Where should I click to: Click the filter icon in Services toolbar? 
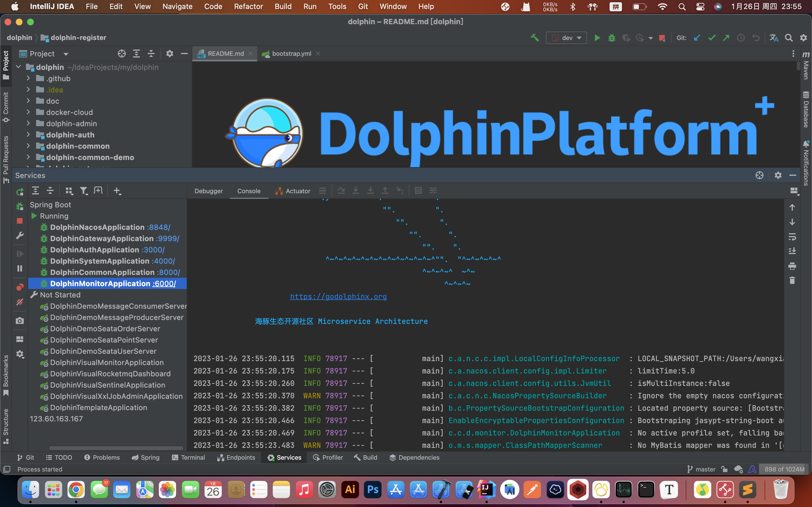[x=83, y=191]
